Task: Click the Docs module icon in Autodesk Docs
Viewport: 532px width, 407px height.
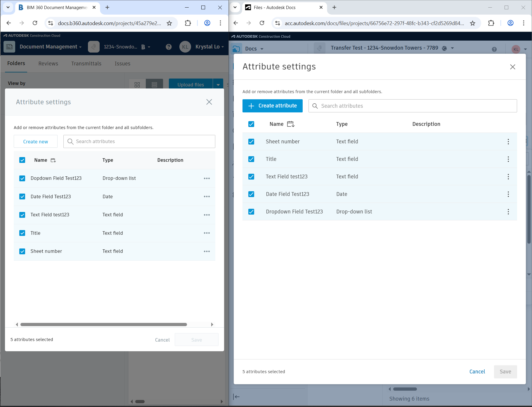Action: point(236,49)
